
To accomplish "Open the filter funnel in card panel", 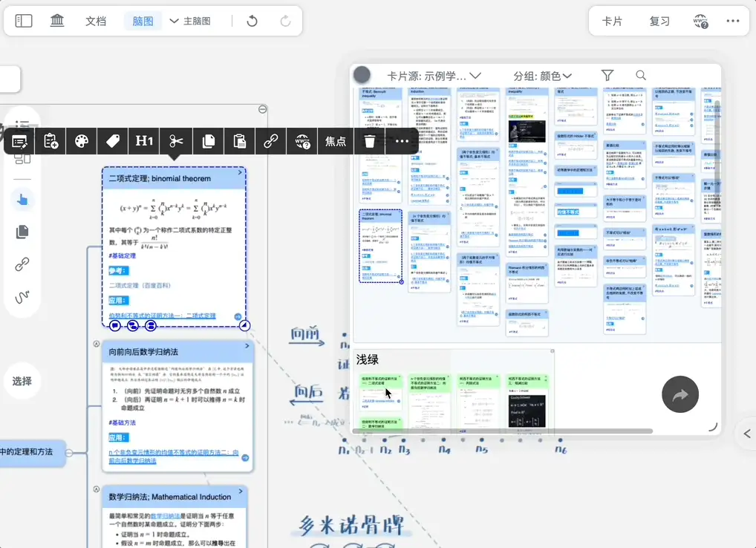I will pyautogui.click(x=607, y=75).
